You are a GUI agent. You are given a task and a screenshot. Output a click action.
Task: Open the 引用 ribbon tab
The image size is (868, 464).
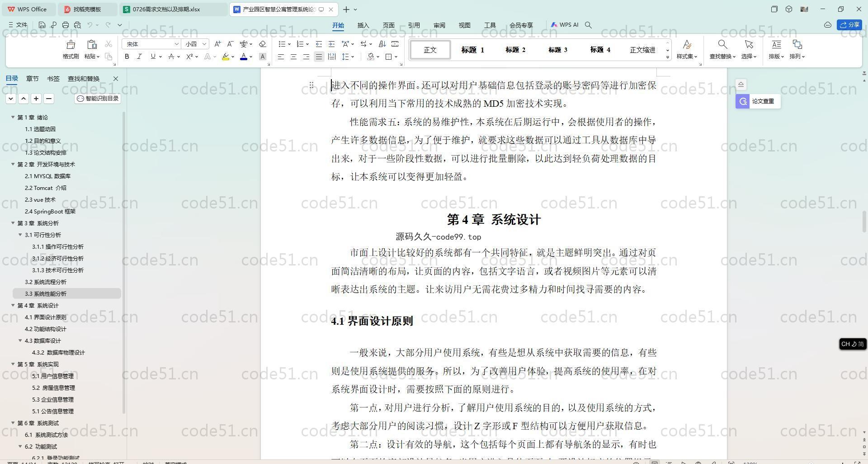click(x=414, y=25)
